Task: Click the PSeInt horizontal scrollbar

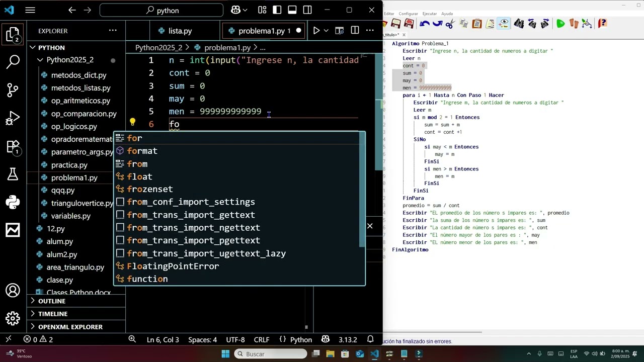Action: [x=433, y=332]
